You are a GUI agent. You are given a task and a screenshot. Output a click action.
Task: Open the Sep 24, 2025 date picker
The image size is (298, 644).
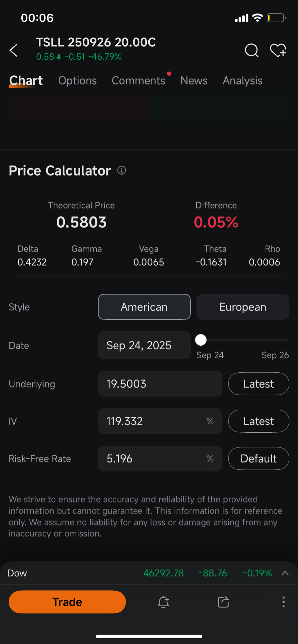[144, 345]
